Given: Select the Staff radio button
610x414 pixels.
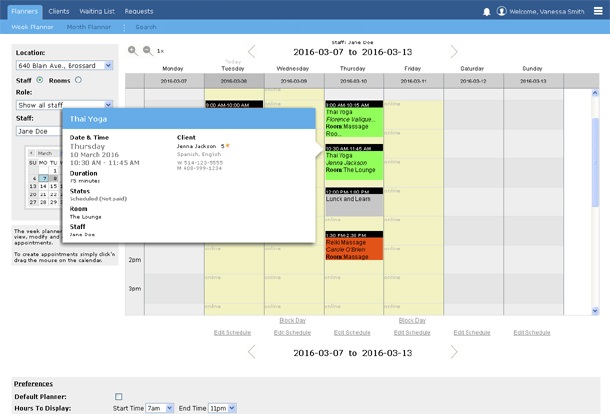Looking at the screenshot, I should [x=40, y=80].
